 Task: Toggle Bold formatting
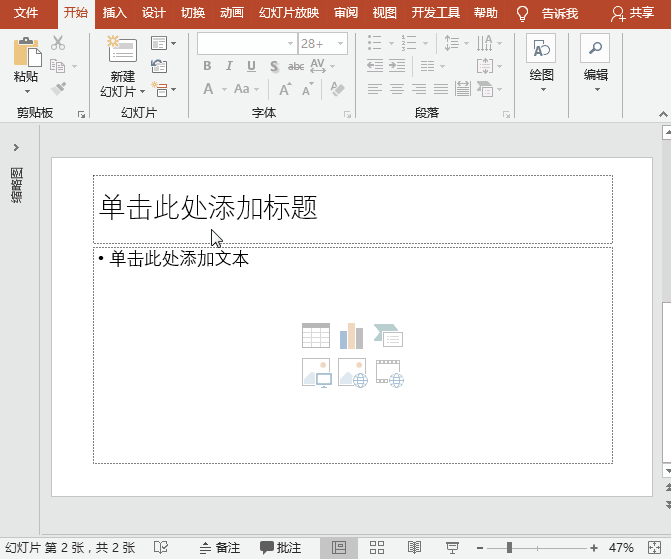point(207,66)
